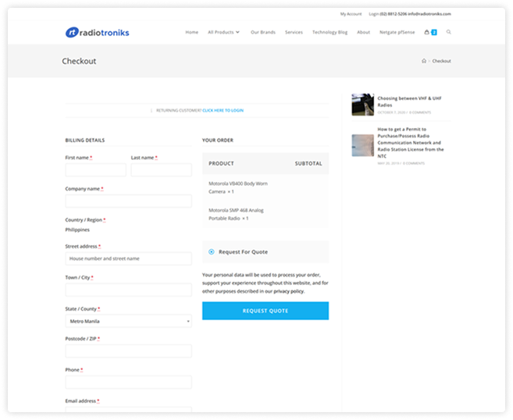The image size is (513, 420).
Task: Click here to login link
Action: coord(223,111)
